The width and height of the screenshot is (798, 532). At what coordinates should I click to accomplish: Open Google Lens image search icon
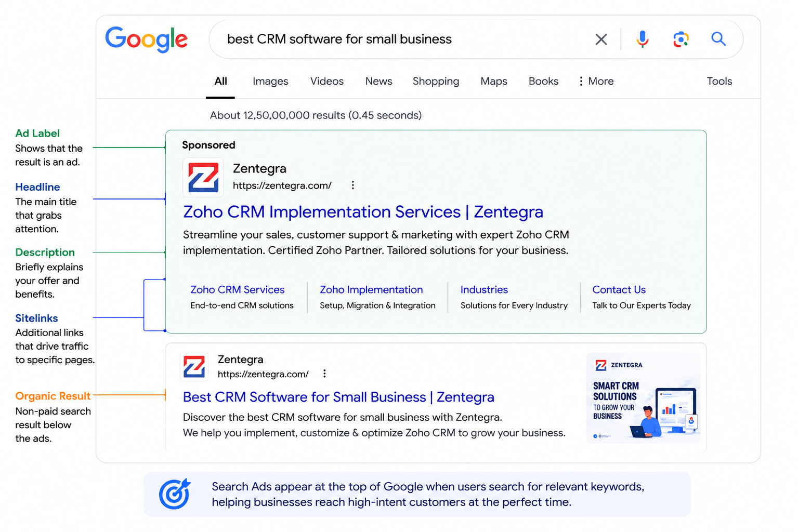[681, 39]
